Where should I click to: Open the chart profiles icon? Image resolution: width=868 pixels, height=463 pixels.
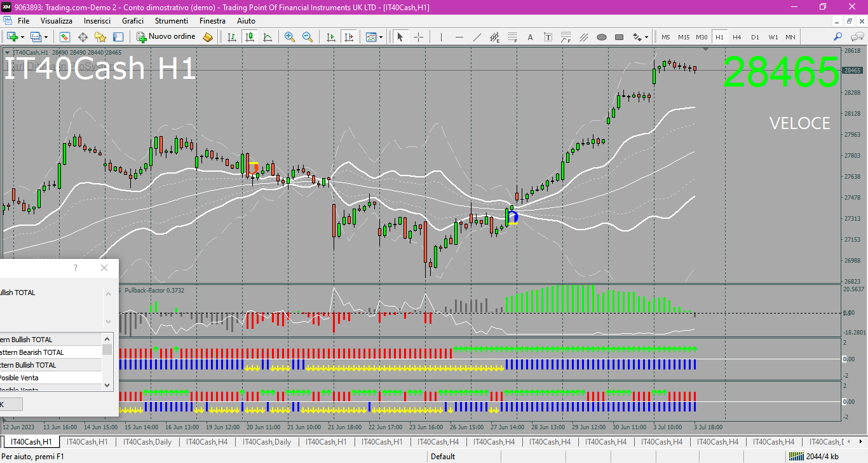36,37
